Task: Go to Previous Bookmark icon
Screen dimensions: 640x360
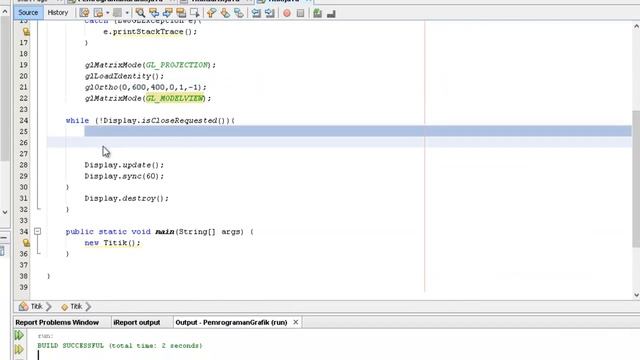Action: (x=211, y=13)
